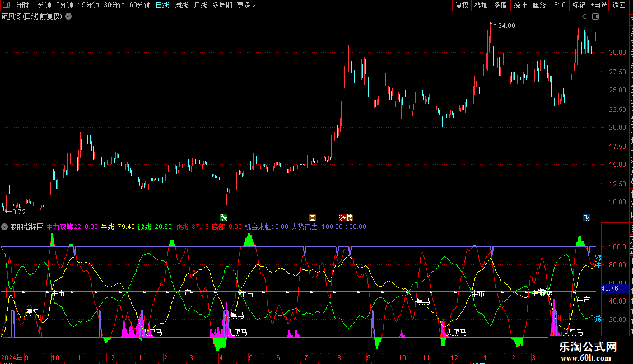Open F10 company info

pos(560,5)
